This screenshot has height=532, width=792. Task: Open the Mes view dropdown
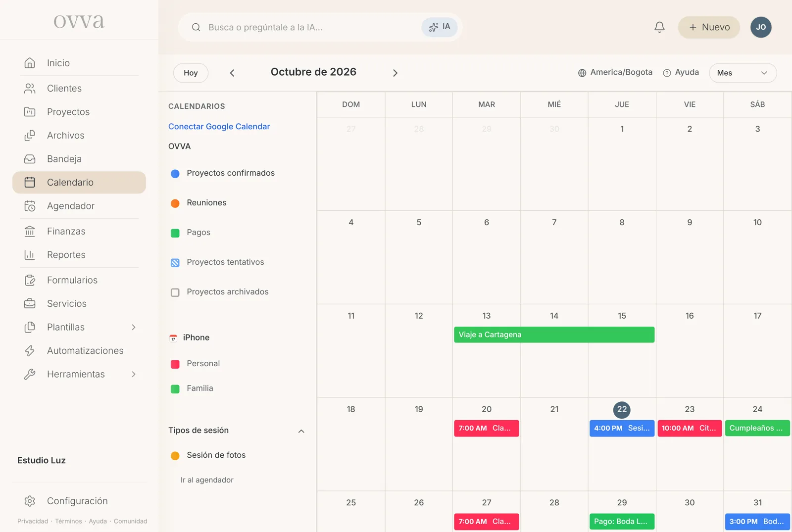pyautogui.click(x=742, y=73)
